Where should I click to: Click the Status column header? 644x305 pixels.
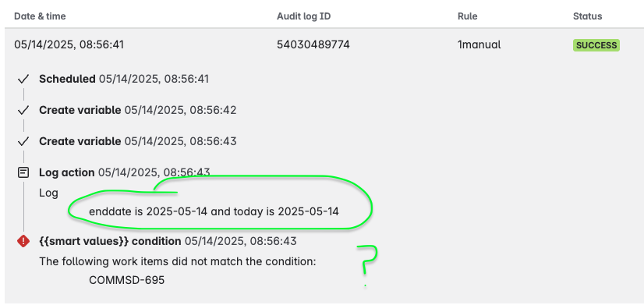point(587,16)
